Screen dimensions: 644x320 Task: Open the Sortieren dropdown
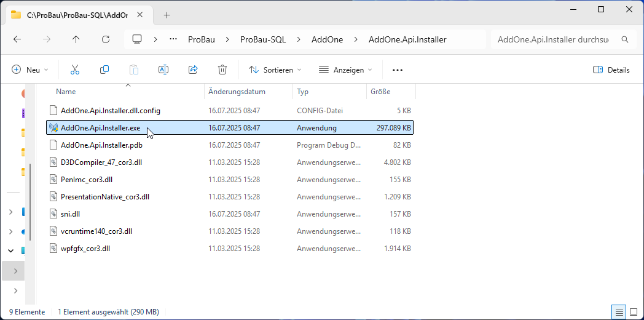pos(275,70)
